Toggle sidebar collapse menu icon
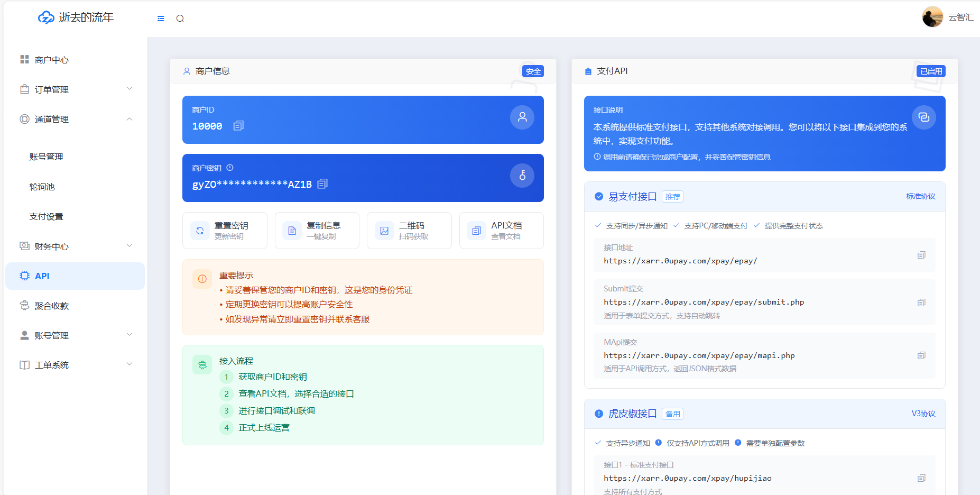Viewport: 980px width, 495px height. 161,19
